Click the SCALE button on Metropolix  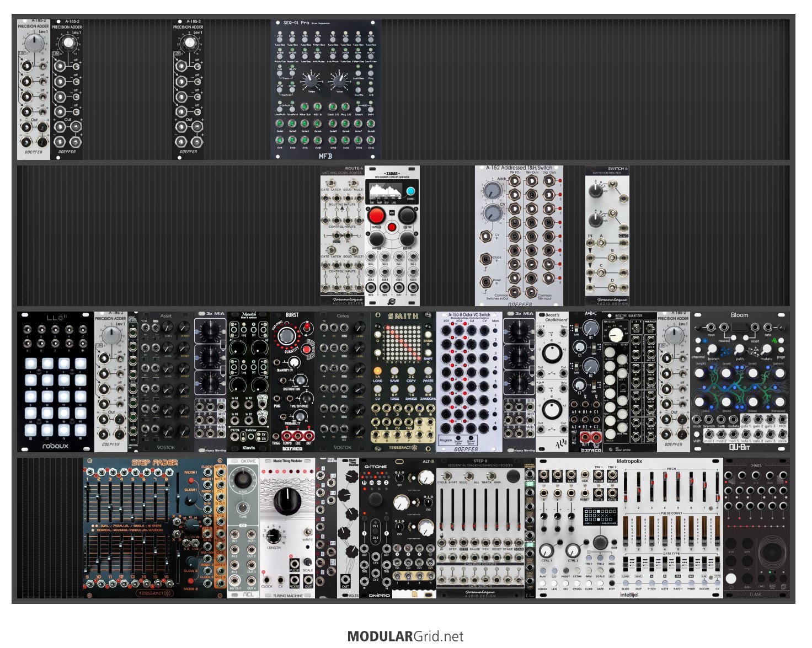(x=600, y=571)
